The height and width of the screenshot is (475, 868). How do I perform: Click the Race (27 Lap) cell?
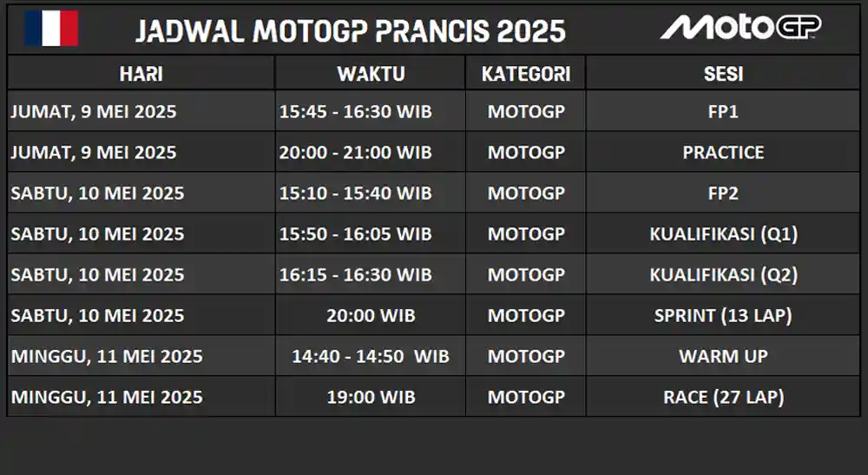[x=723, y=397]
